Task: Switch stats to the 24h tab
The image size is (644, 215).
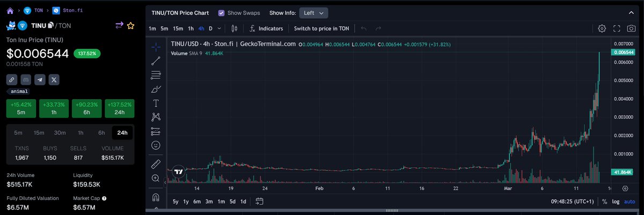Action: pos(121,132)
